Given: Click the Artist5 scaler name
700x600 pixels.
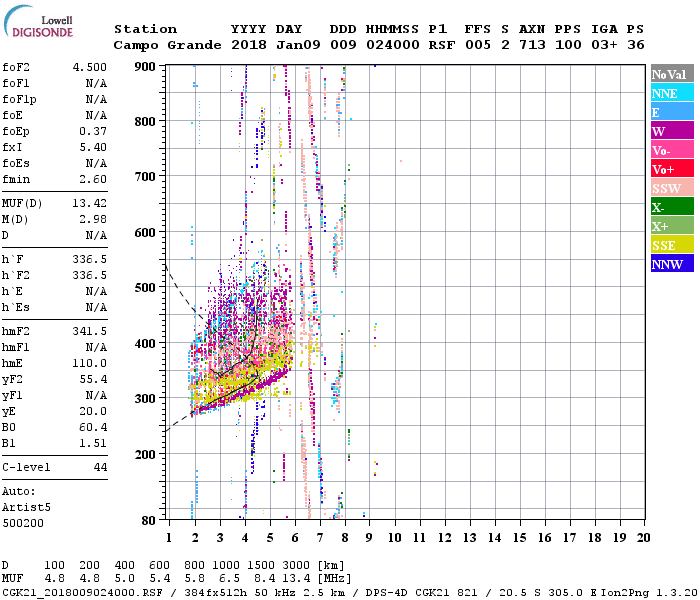Looking at the screenshot, I should [x=26, y=508].
